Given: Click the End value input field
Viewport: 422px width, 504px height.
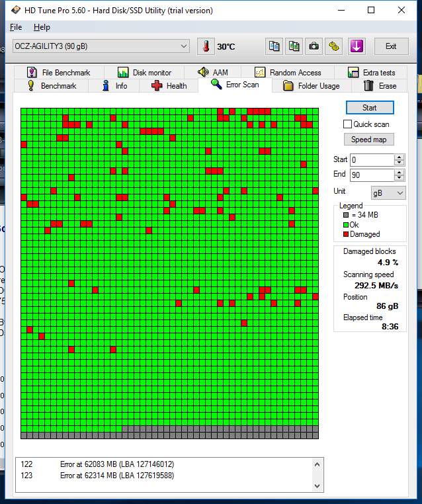Looking at the screenshot, I should (x=372, y=175).
